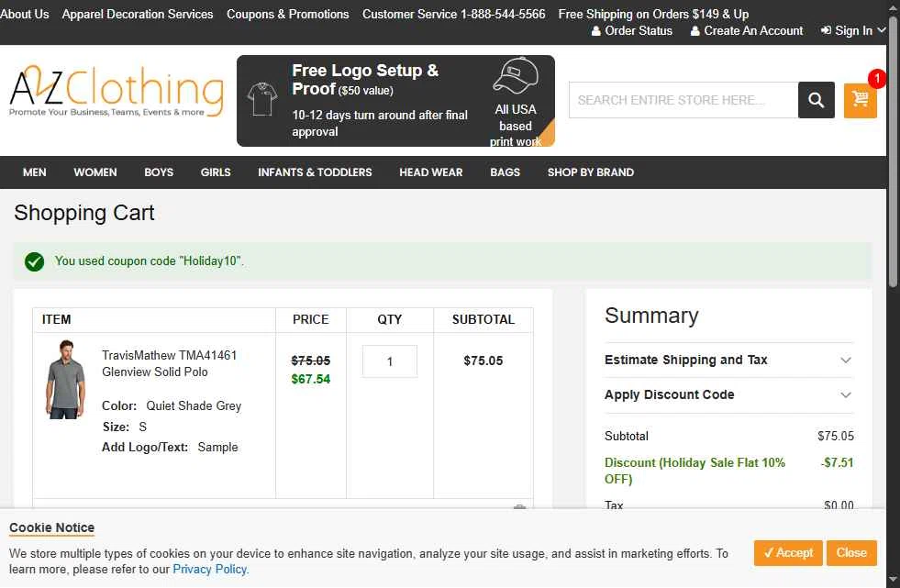Click the struck-through price $75.05
The image size is (900, 588).
(310, 361)
